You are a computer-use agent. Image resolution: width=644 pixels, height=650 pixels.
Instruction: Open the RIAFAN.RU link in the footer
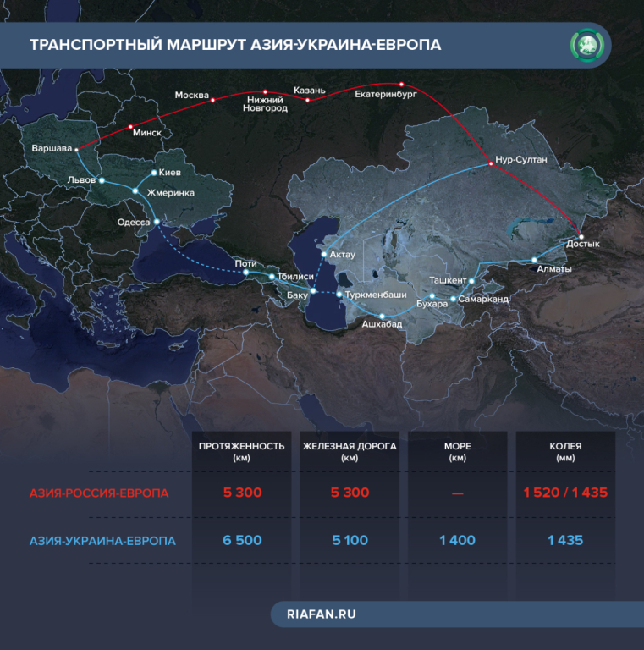pos(322,614)
